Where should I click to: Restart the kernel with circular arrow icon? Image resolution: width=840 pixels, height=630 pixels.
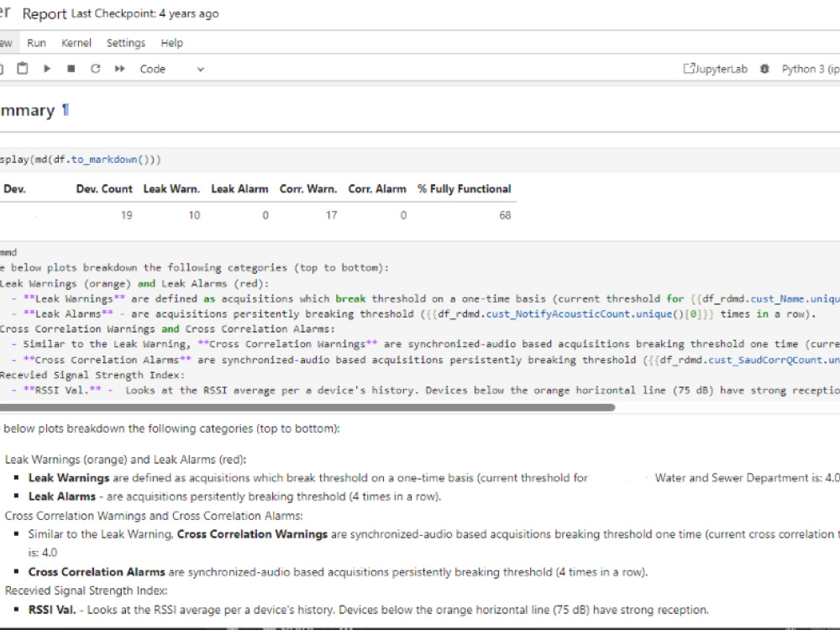(x=96, y=69)
